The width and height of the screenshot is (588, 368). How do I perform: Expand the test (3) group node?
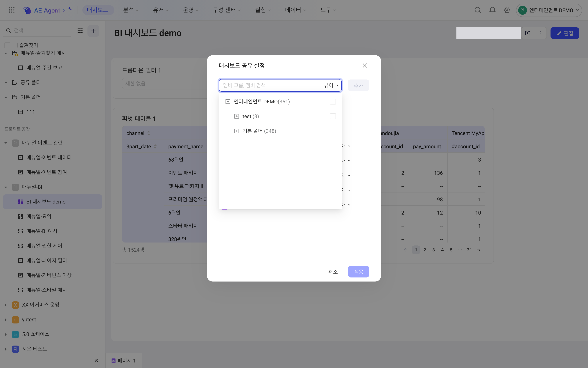(x=236, y=116)
